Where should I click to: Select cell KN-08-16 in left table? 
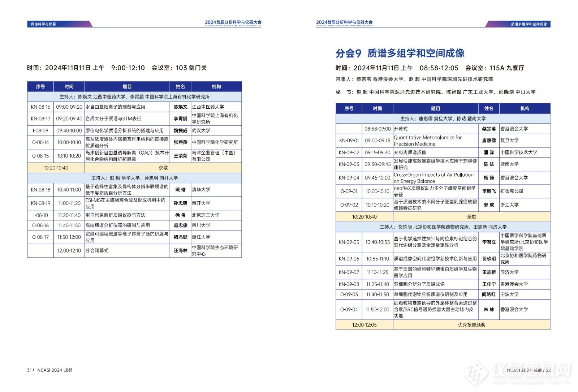40,107
